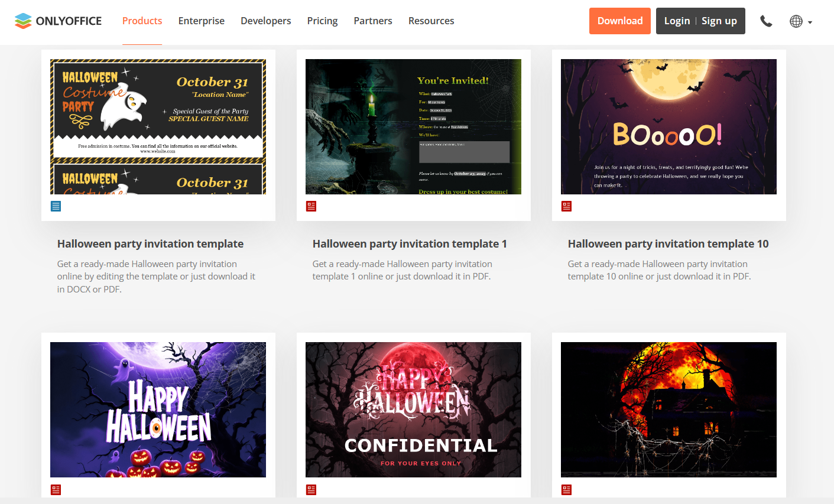Click the phone contact icon
834x504 pixels.
(766, 21)
